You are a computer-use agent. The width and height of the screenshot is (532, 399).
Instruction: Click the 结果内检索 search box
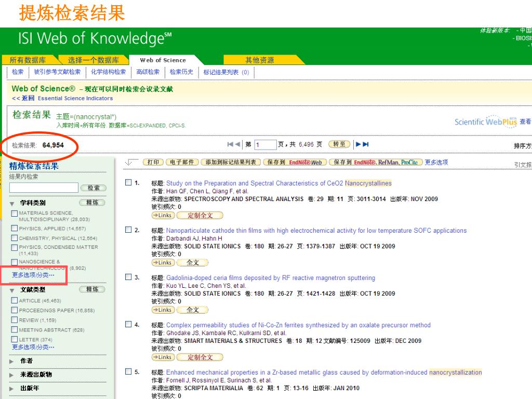[44, 188]
